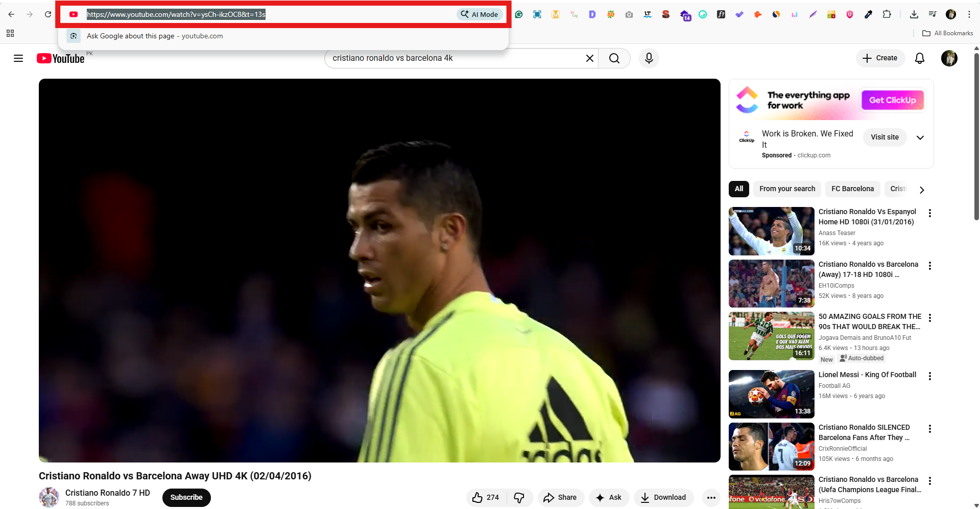Expand the ClickUp sponsored ad details chevron

(x=921, y=137)
